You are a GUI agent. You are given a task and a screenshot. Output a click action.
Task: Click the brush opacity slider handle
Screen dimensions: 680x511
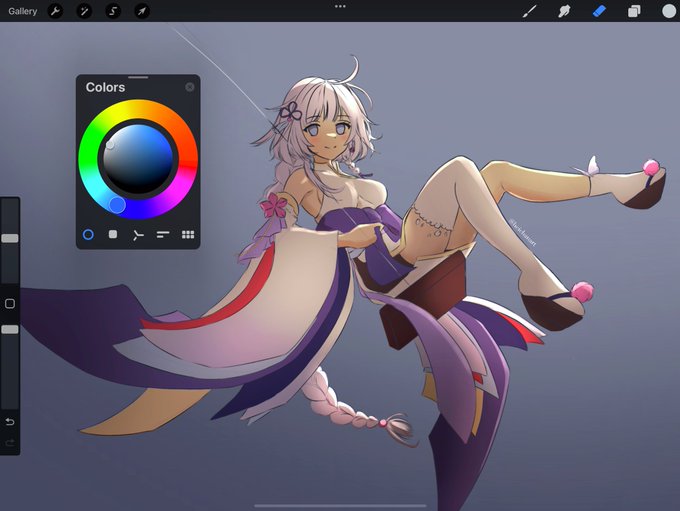(10, 329)
